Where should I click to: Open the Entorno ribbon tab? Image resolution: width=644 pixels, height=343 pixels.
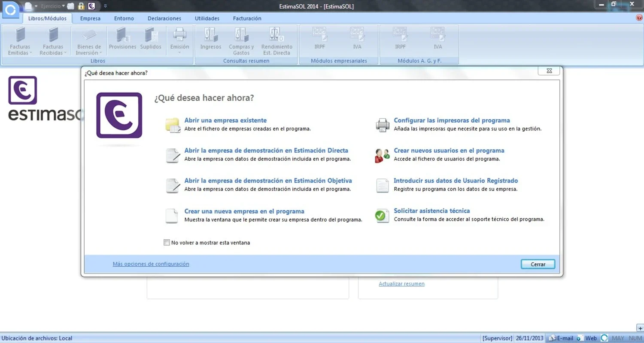pyautogui.click(x=124, y=18)
